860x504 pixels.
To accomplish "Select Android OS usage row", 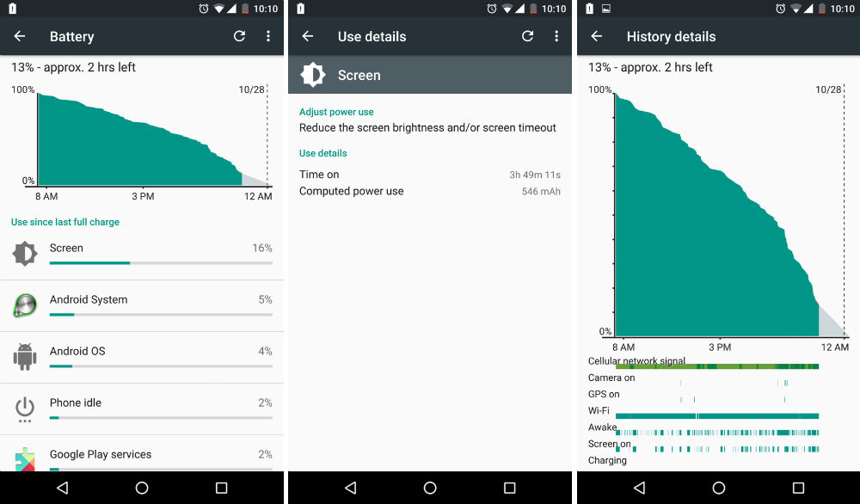I will [x=142, y=358].
